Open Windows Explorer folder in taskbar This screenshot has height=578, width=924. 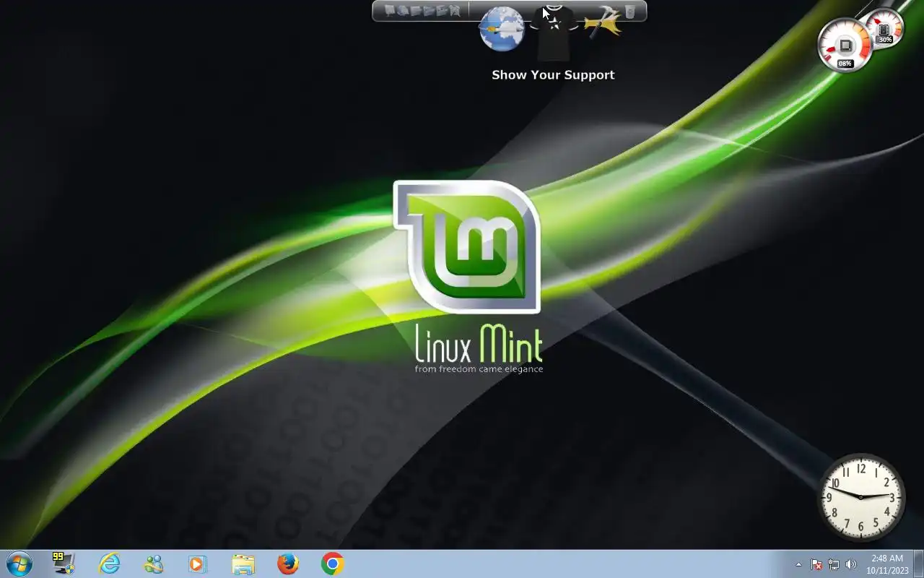click(243, 564)
